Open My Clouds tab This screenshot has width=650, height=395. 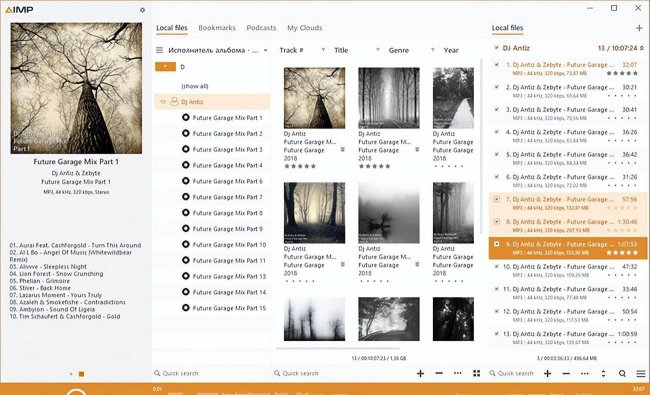pos(305,28)
